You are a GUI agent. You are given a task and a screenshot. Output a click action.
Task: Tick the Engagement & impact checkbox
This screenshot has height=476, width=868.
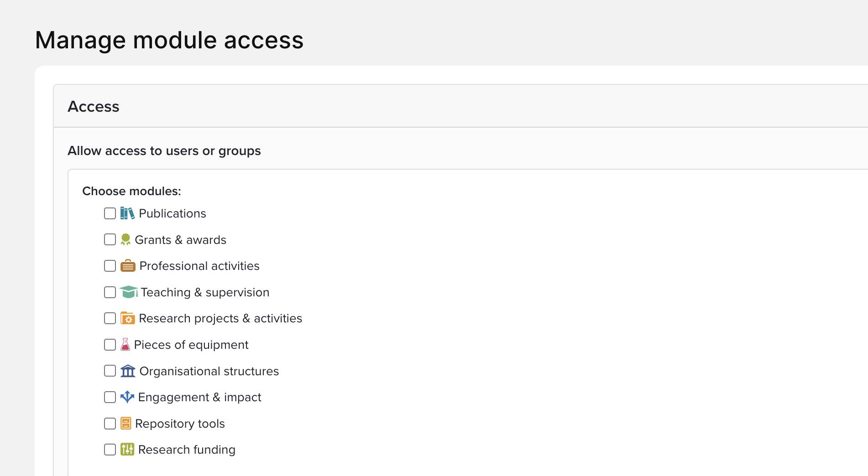[x=110, y=397]
